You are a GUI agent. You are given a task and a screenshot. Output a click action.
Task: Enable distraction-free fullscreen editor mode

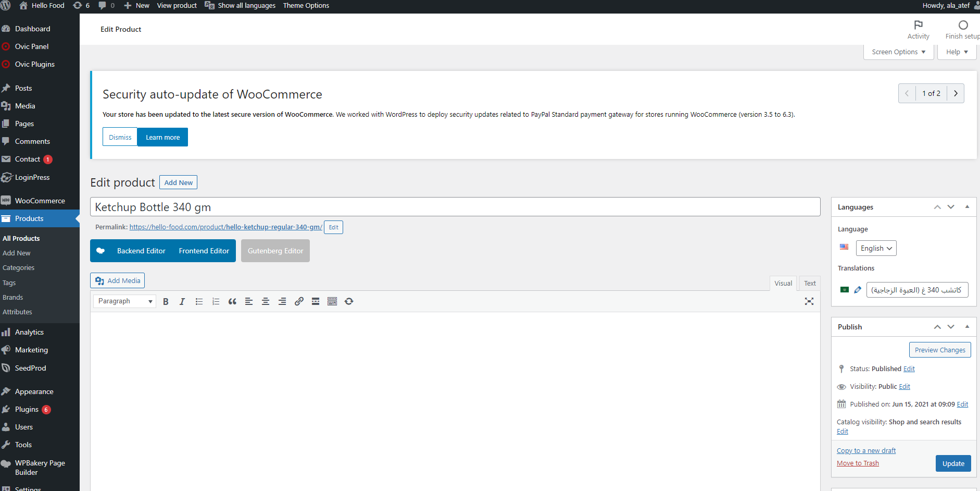click(809, 301)
